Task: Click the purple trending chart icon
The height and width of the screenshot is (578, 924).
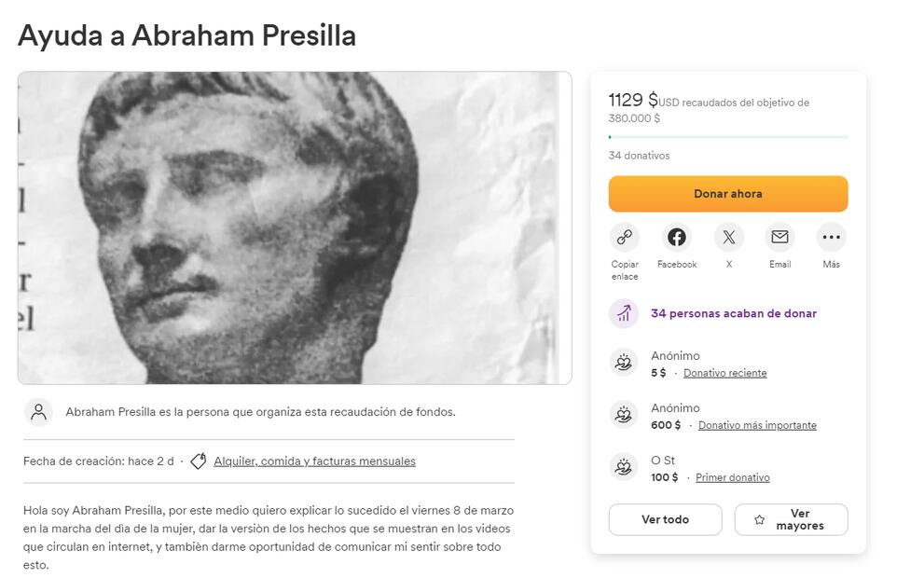Action: click(624, 313)
